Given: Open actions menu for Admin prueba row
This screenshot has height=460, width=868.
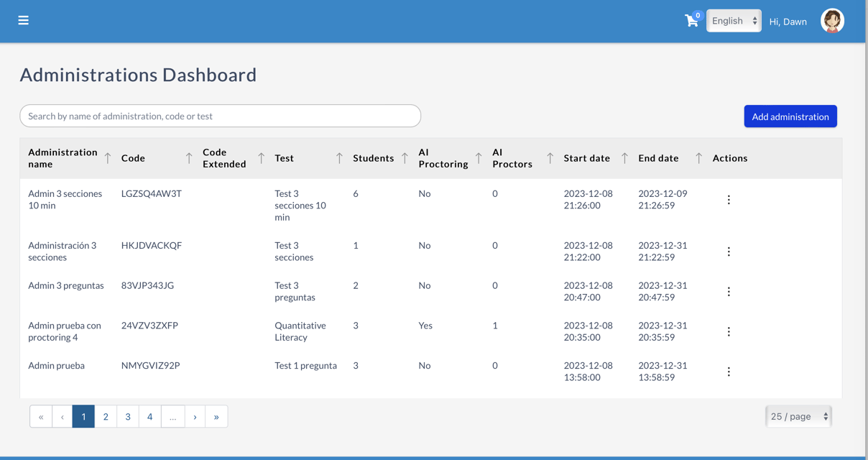Looking at the screenshot, I should tap(729, 372).
